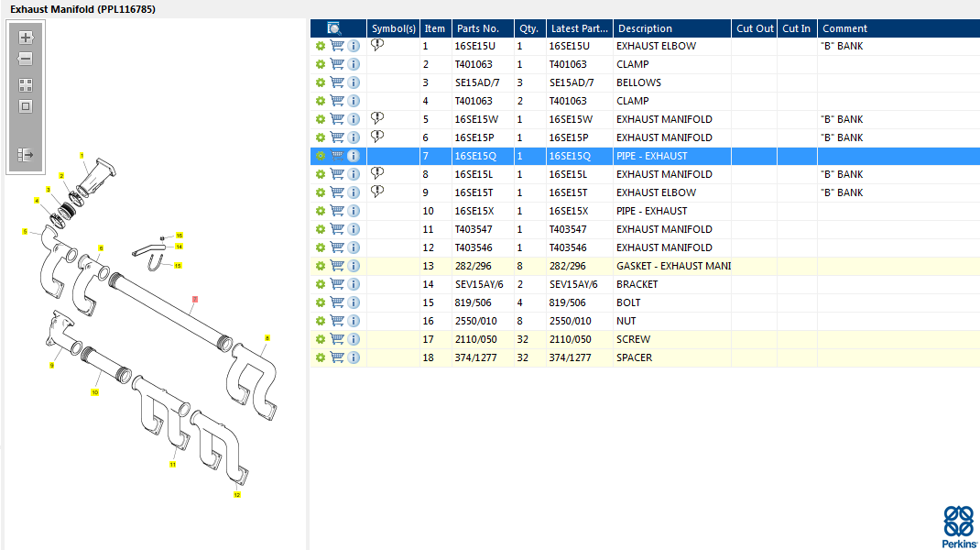The image size is (980, 550).
Task: Open the parts list search icon
Action: pos(333,28)
